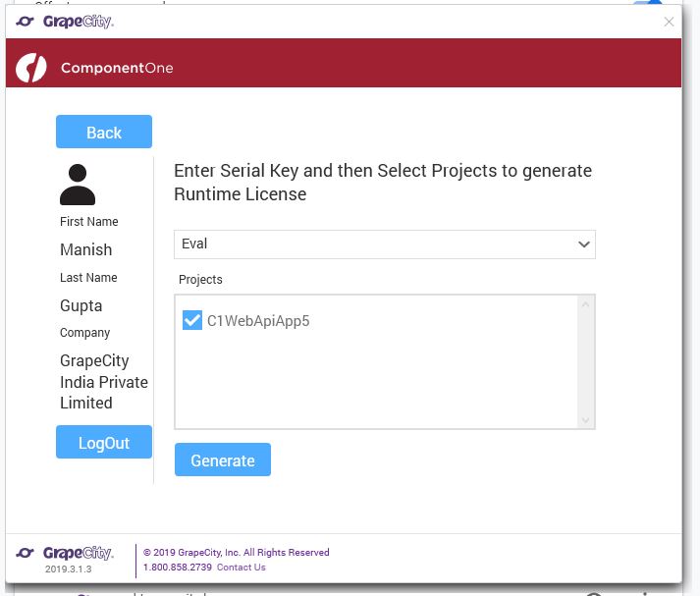Click the ComponentOne banner title

(117, 68)
